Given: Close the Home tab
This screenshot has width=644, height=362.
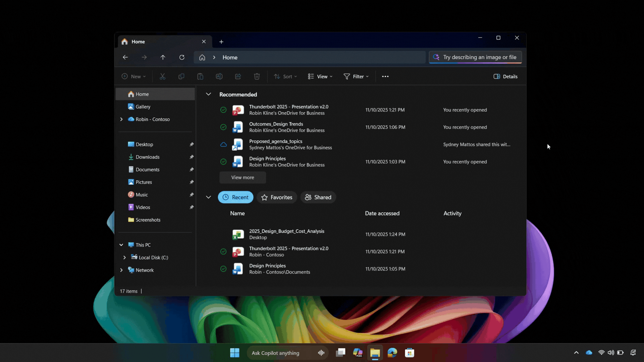Looking at the screenshot, I should (204, 42).
